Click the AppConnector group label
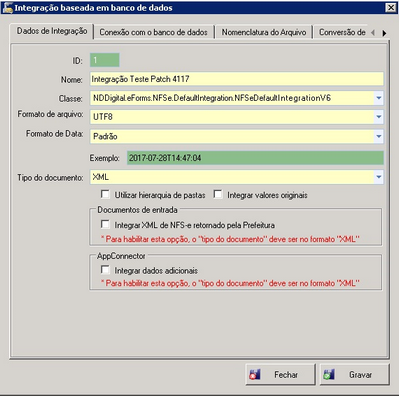The image size is (399, 396). coord(121,256)
